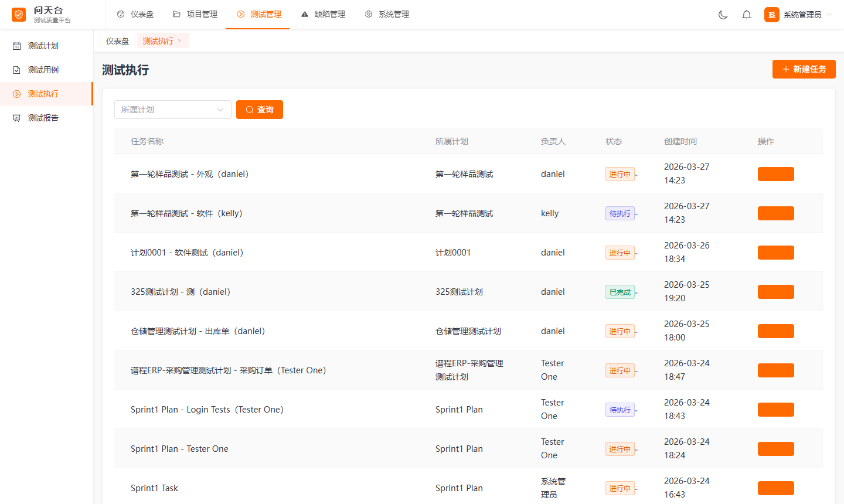Open the 所属计划 filter dropdown
844x504 pixels.
(x=173, y=110)
